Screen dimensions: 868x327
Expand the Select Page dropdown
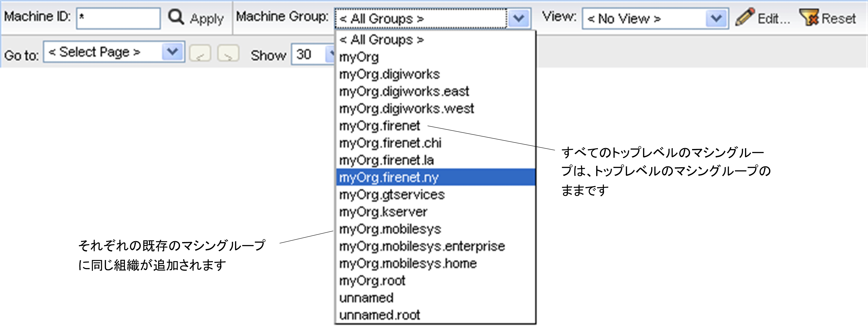(x=172, y=52)
